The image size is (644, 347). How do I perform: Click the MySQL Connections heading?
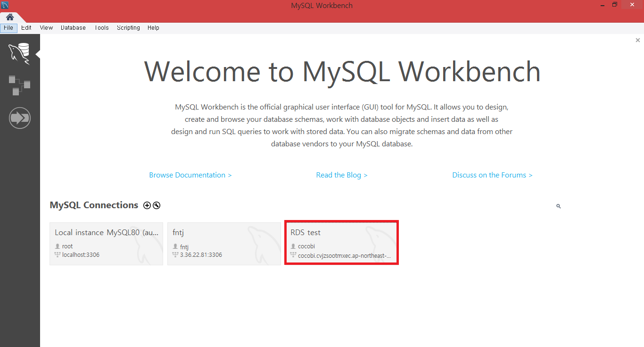(94, 205)
